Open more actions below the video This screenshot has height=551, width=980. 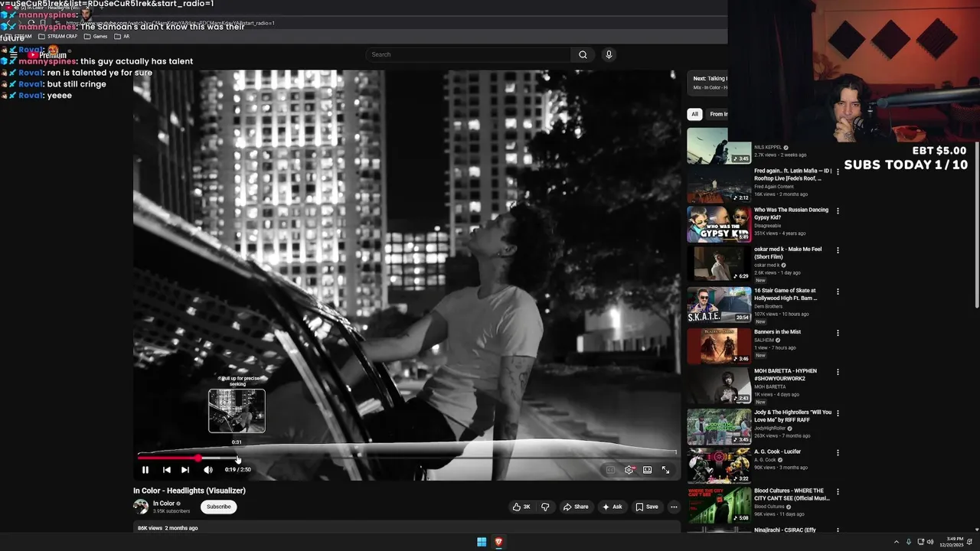pos(674,507)
